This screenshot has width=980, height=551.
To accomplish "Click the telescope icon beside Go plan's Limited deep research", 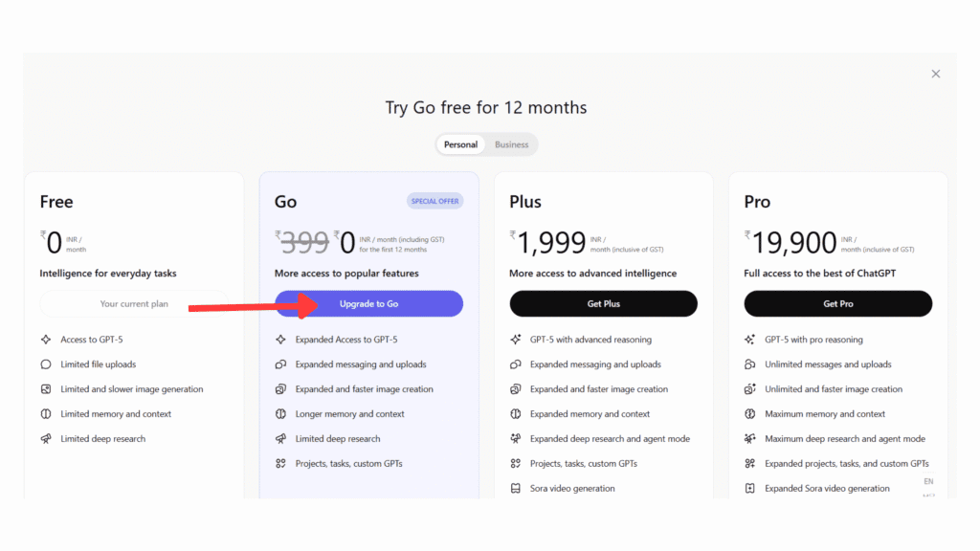I will point(280,439).
